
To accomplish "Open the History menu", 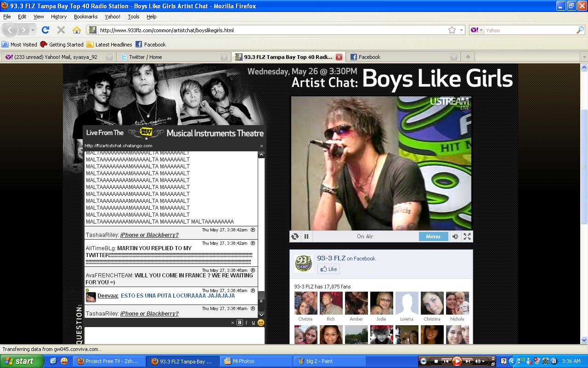I will 59,17.
